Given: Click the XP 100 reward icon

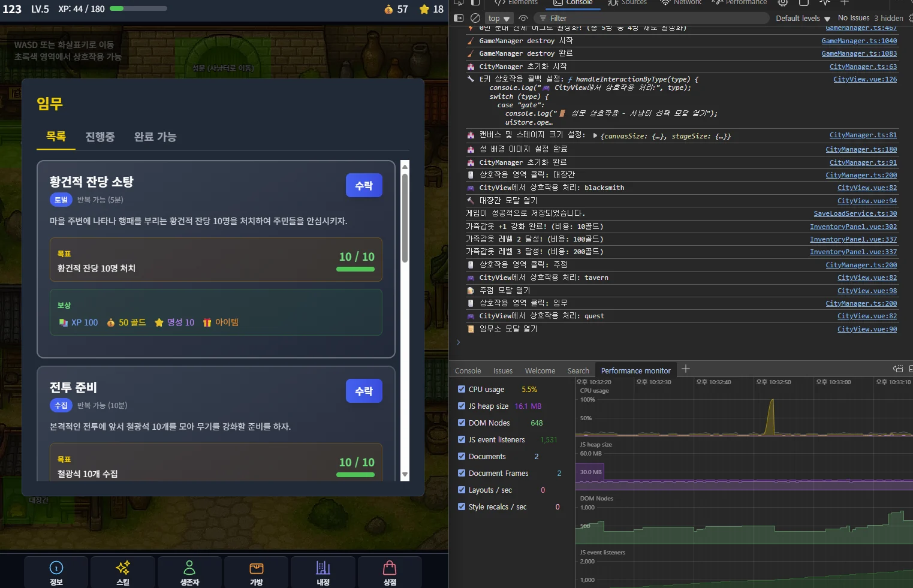Looking at the screenshot, I should [64, 322].
